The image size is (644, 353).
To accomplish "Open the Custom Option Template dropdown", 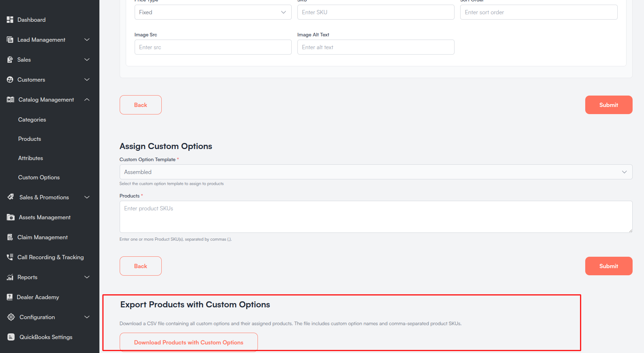I will pyautogui.click(x=376, y=172).
